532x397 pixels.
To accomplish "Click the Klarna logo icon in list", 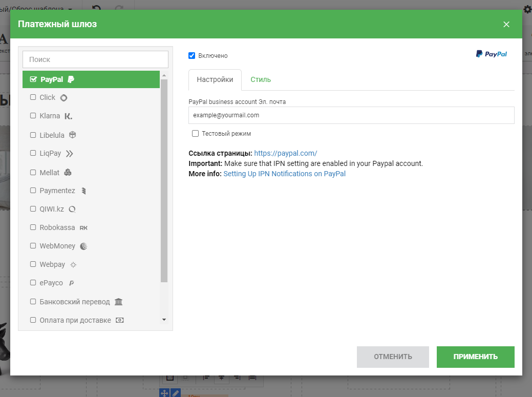I will click(x=68, y=116).
